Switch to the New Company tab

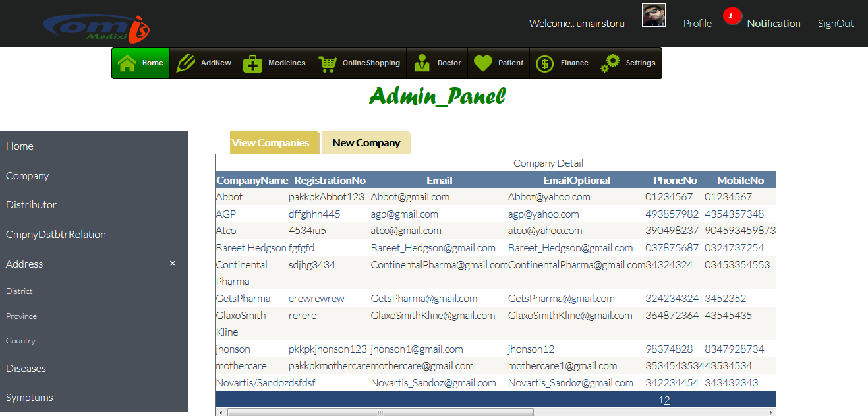366,142
